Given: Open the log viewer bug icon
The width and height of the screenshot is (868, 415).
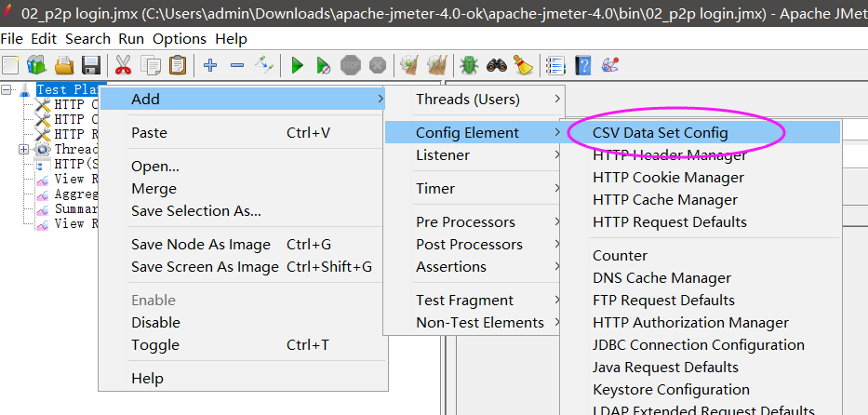Looking at the screenshot, I should [x=469, y=65].
